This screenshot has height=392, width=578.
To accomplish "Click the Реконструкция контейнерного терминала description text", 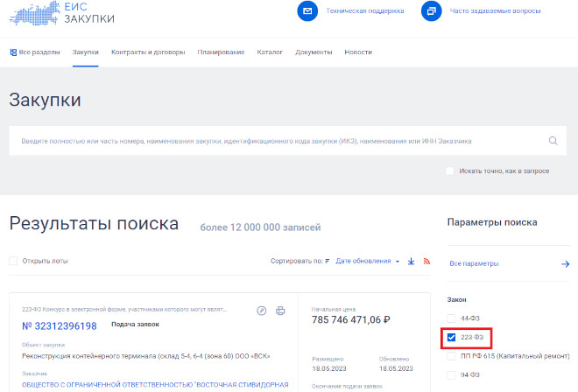I will click(146, 356).
